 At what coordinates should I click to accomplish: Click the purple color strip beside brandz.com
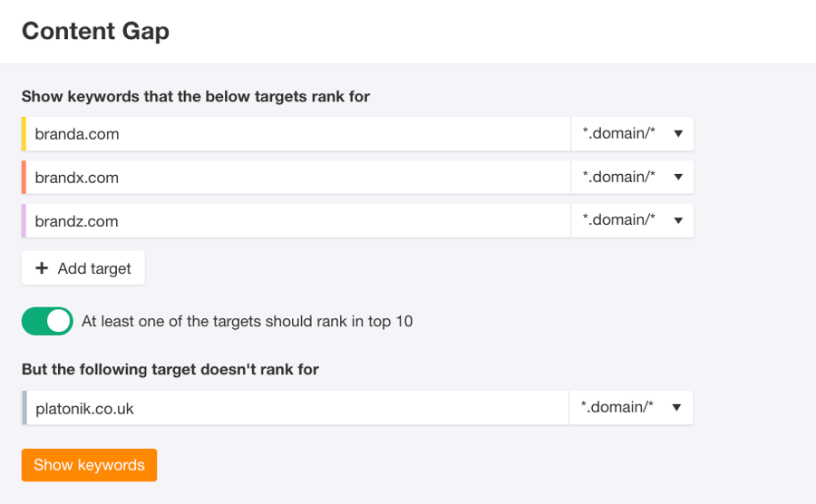pyautogui.click(x=24, y=221)
